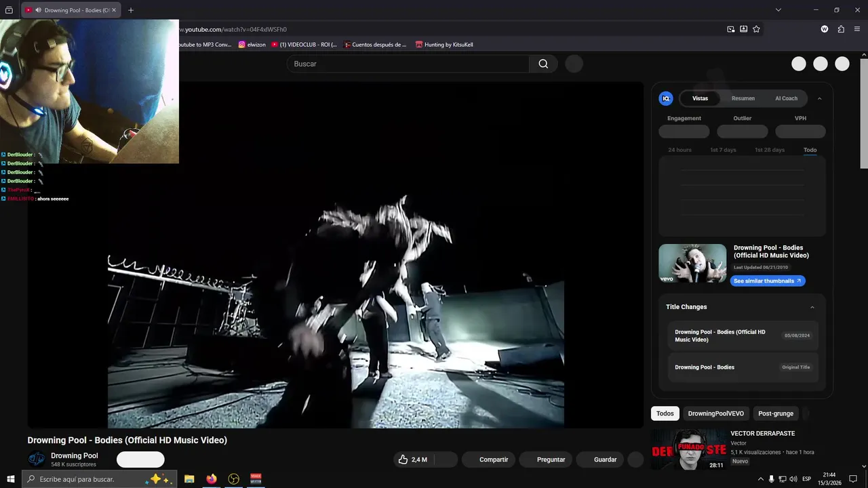Viewport: 868px width, 488px height.
Task: Select the Todos filter chip
Action: pos(665,413)
